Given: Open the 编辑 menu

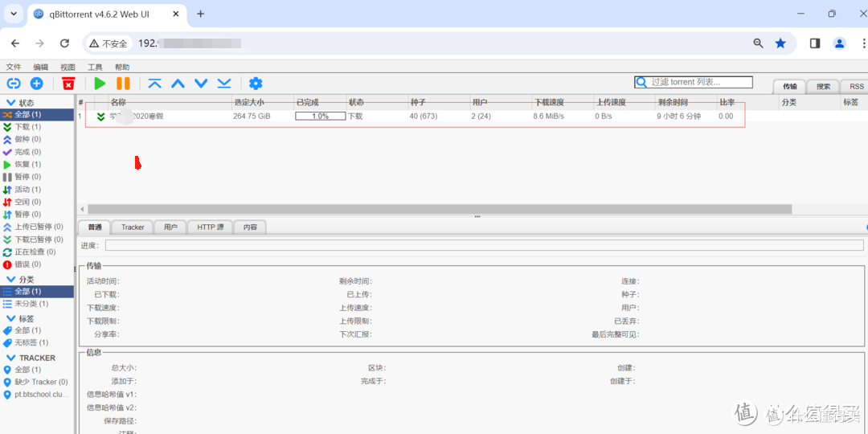Looking at the screenshot, I should [40, 67].
